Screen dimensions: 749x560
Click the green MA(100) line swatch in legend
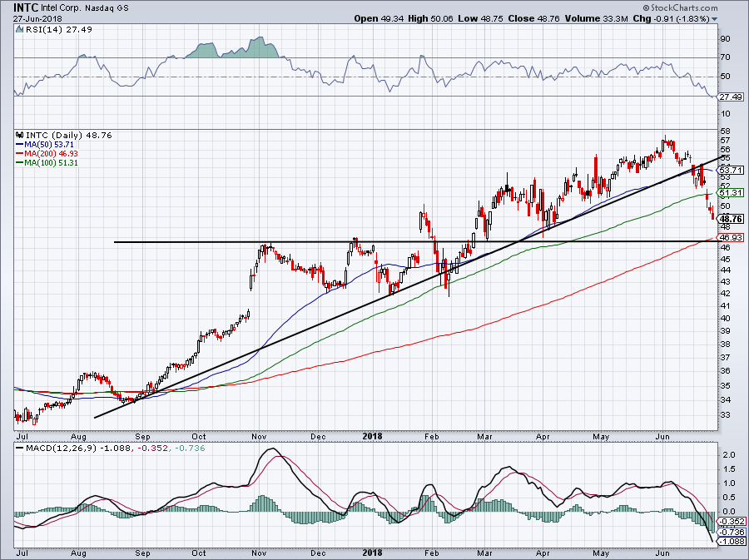click(20, 162)
